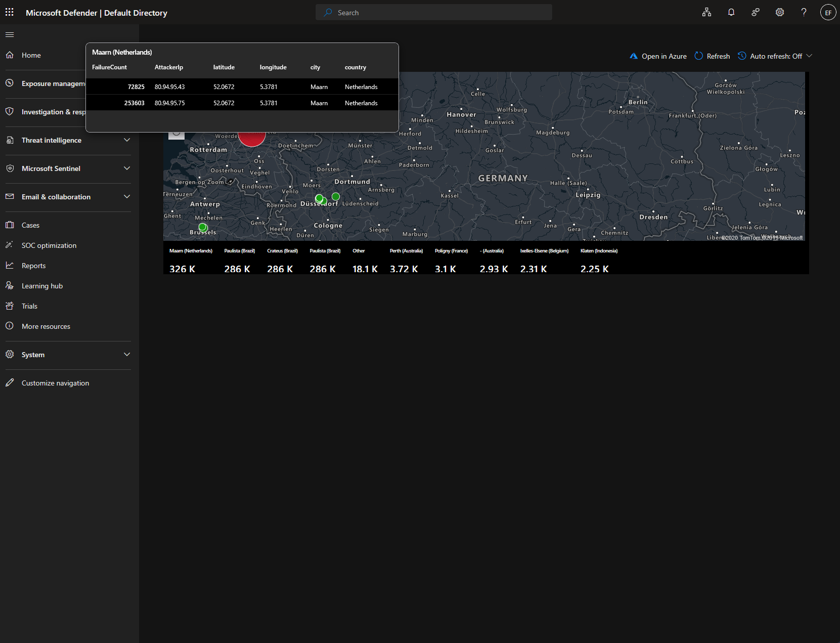Click the AttackerIp column header
Viewport: 840px width, 643px height.
coord(169,67)
